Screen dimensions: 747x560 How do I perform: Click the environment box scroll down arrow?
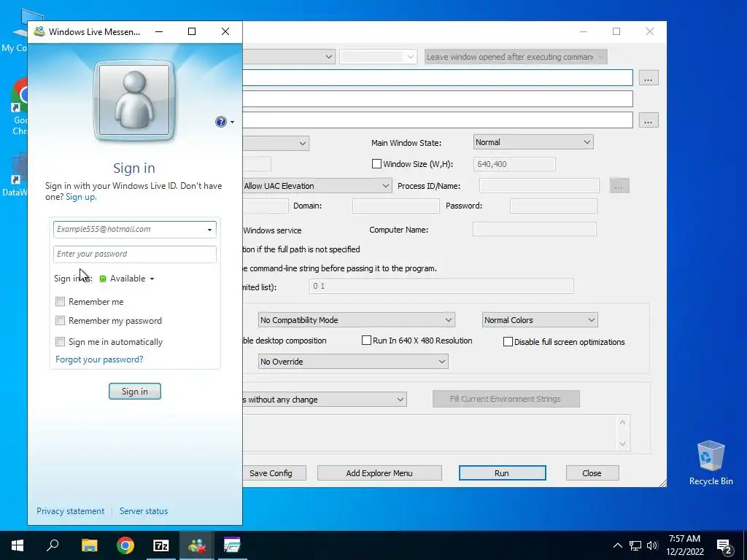(622, 443)
